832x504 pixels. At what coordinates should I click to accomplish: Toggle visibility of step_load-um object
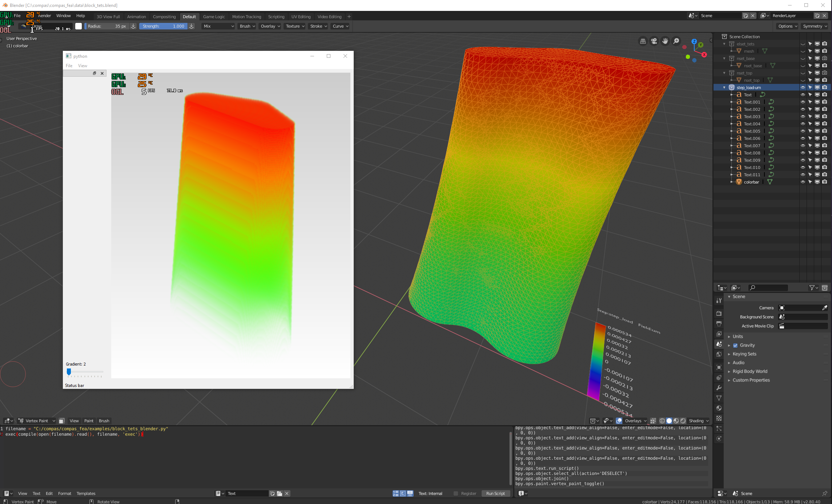(802, 87)
